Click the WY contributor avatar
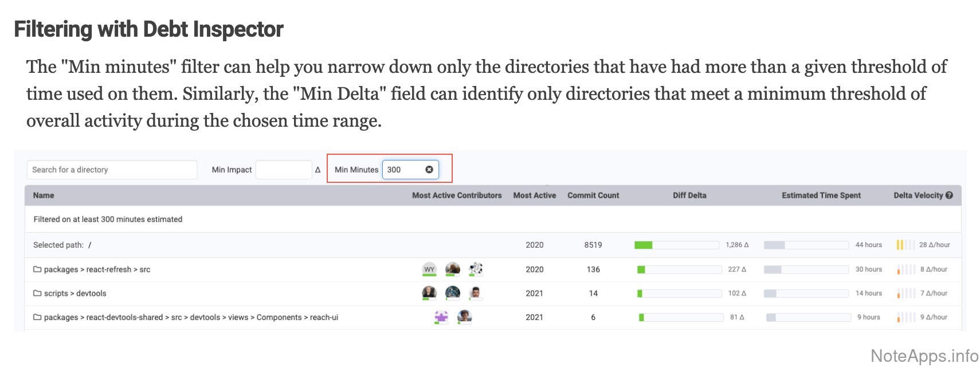The height and width of the screenshot is (367, 980). coord(429,269)
